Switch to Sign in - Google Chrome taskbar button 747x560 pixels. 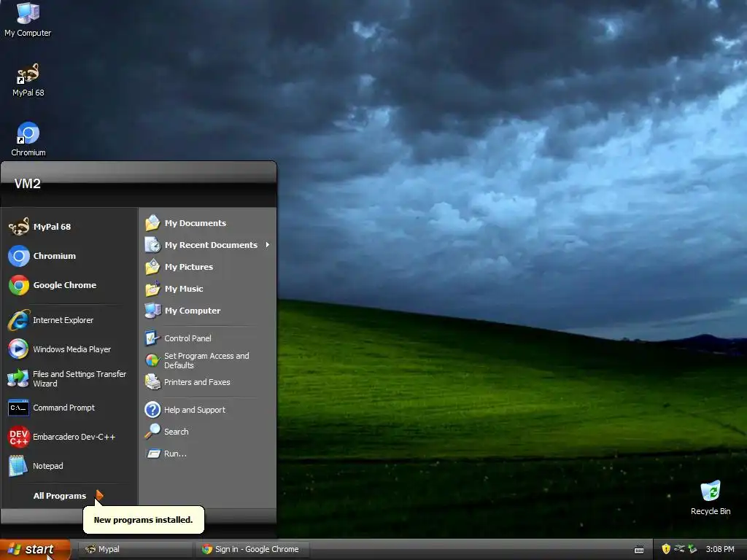coord(252,549)
